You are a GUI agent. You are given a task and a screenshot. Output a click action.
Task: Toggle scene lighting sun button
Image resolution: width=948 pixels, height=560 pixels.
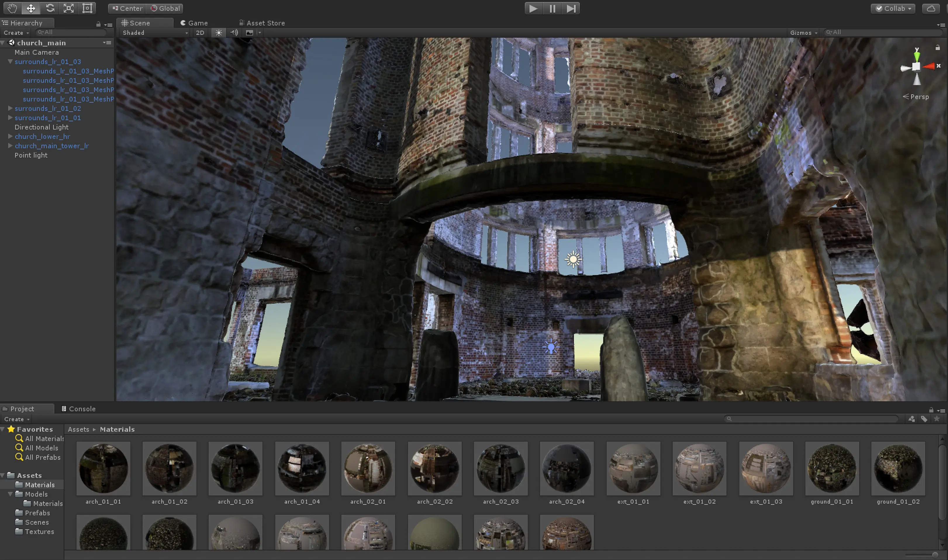pyautogui.click(x=219, y=32)
